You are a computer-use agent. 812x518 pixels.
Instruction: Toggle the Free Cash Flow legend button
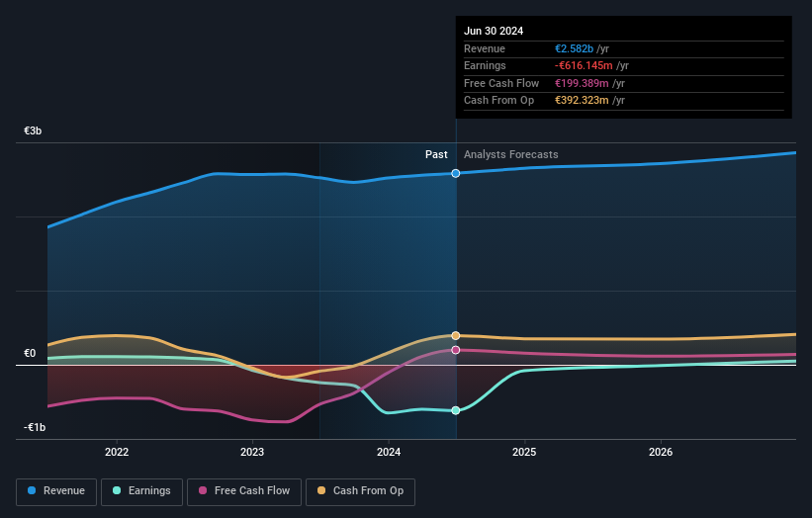click(244, 491)
